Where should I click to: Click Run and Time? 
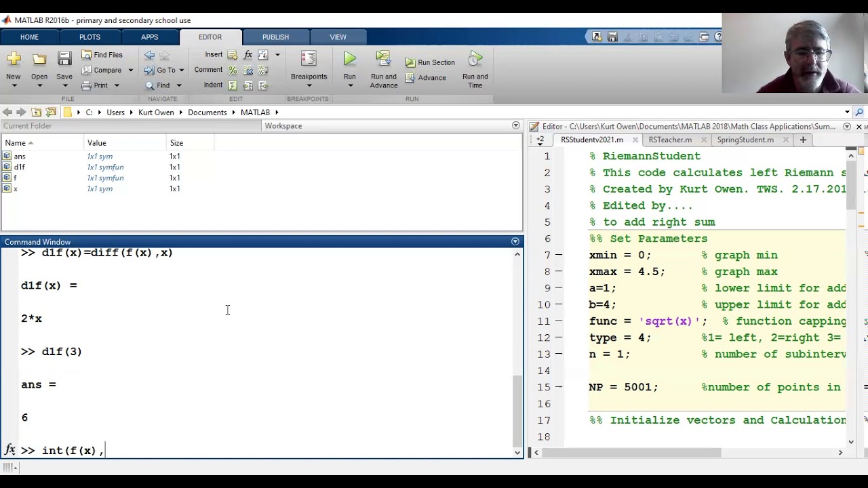pos(475,70)
